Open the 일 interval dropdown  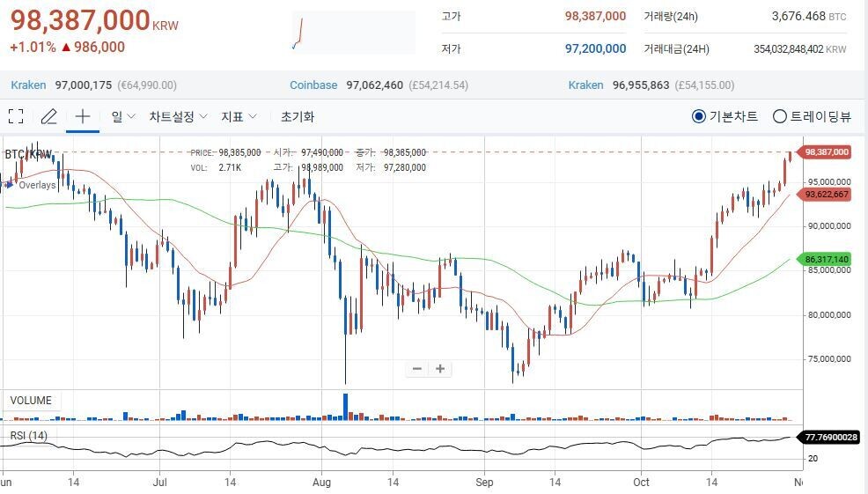point(121,116)
